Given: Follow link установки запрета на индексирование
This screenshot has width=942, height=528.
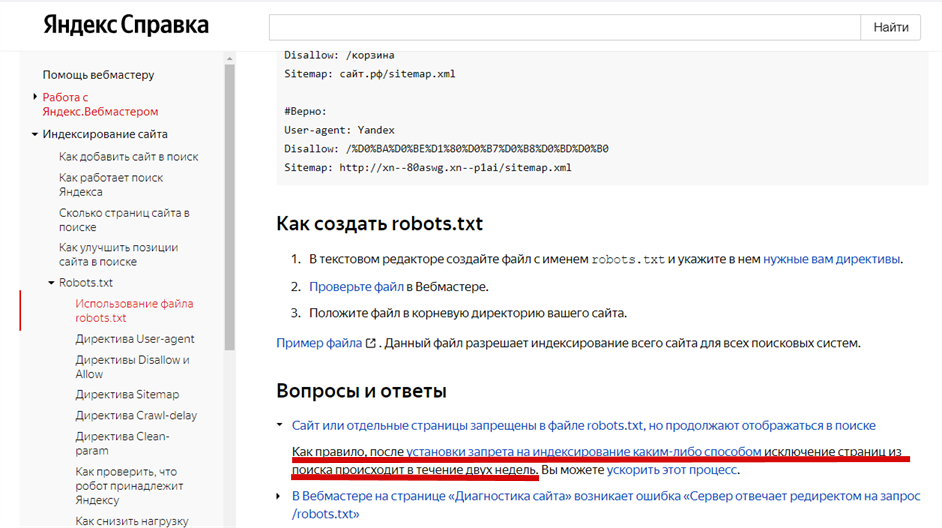Looking at the screenshot, I should click(583, 451).
